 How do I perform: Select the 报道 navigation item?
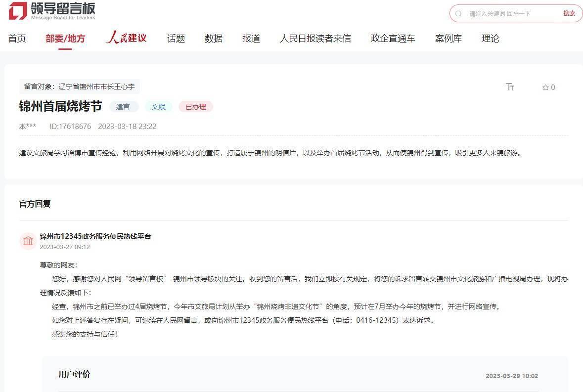(x=251, y=39)
